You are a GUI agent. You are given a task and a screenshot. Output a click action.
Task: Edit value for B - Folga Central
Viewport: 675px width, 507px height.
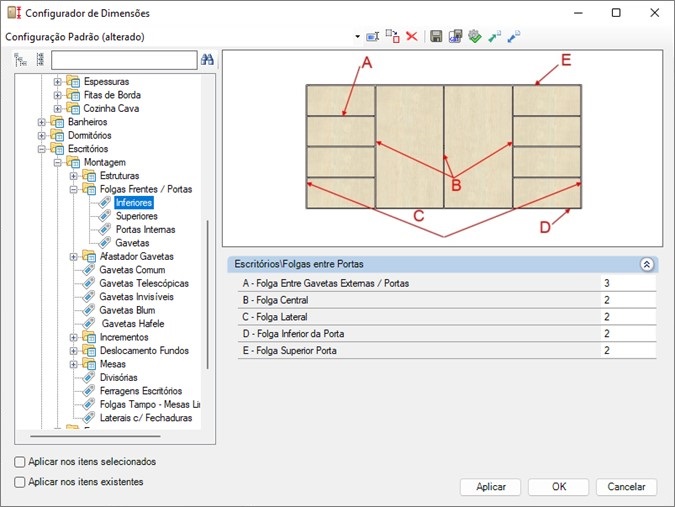tap(629, 300)
